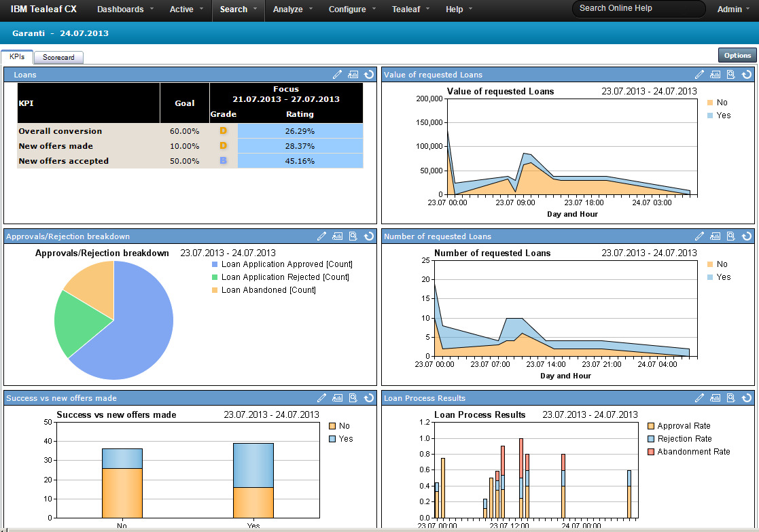
Task: Edit the Success vs new offers made panel
Action: pos(321,398)
